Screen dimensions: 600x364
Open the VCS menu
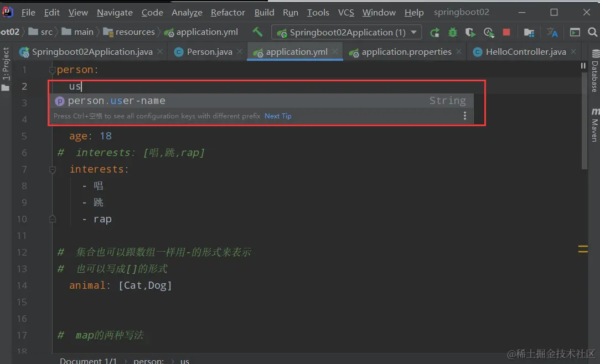click(346, 13)
